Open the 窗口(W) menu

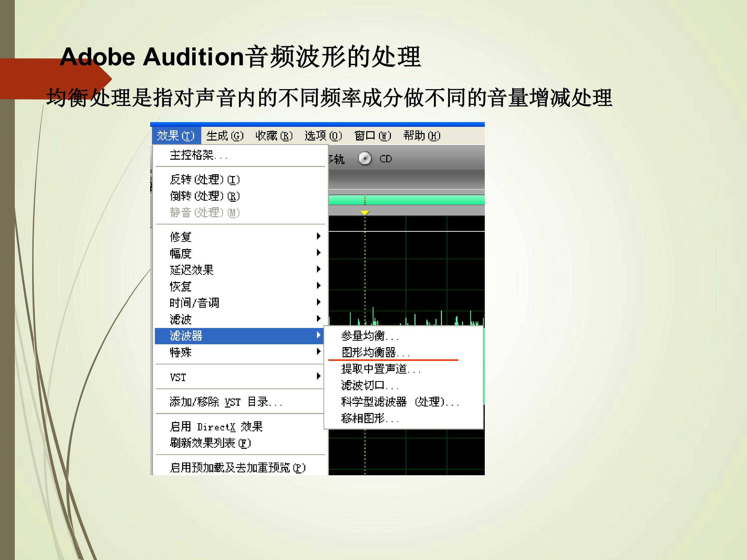tap(373, 136)
